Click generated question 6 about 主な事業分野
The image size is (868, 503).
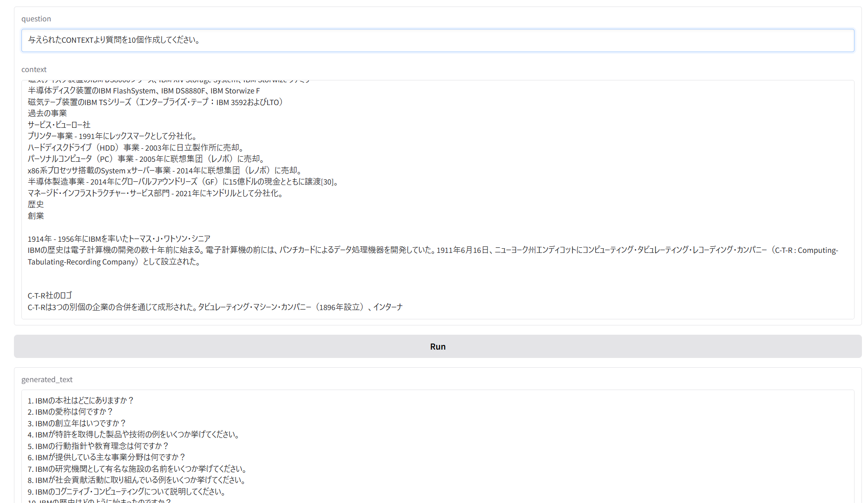click(x=107, y=457)
